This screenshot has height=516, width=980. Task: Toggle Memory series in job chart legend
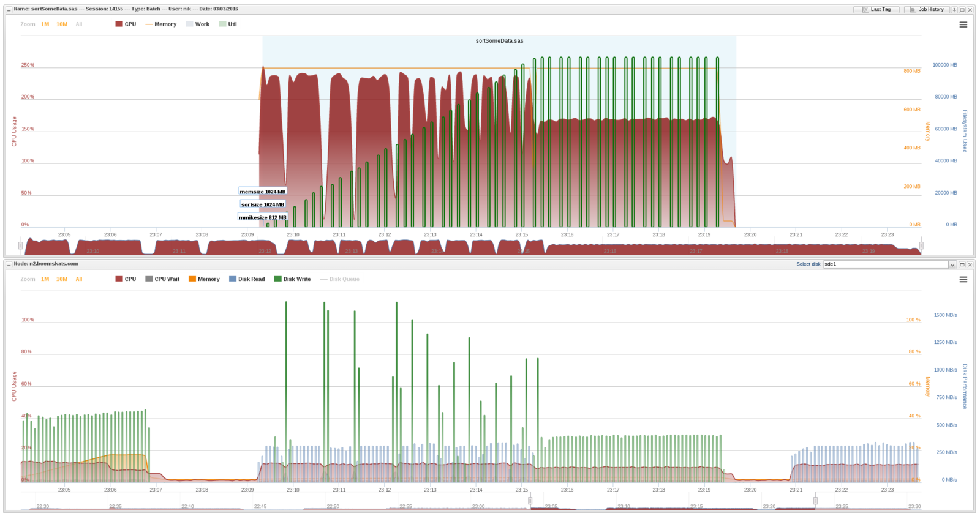point(161,24)
